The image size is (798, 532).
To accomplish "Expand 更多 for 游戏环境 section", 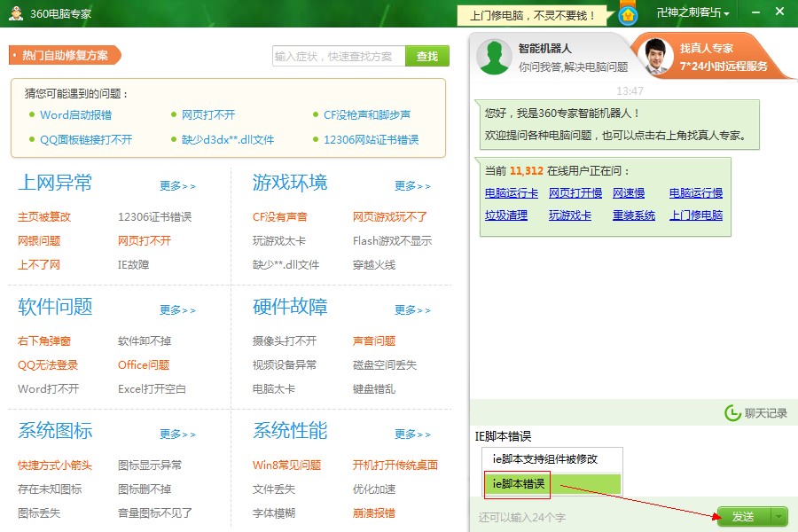I will click(412, 186).
